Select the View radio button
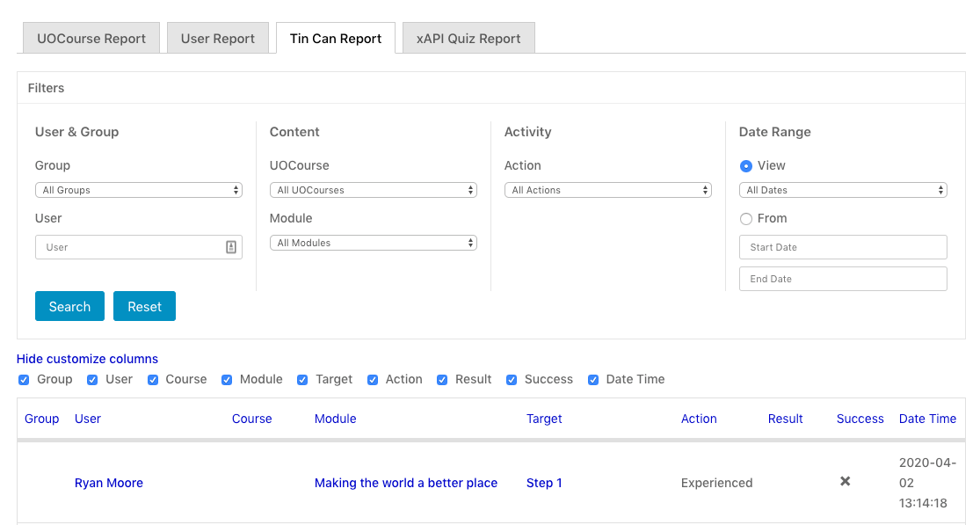 (746, 165)
